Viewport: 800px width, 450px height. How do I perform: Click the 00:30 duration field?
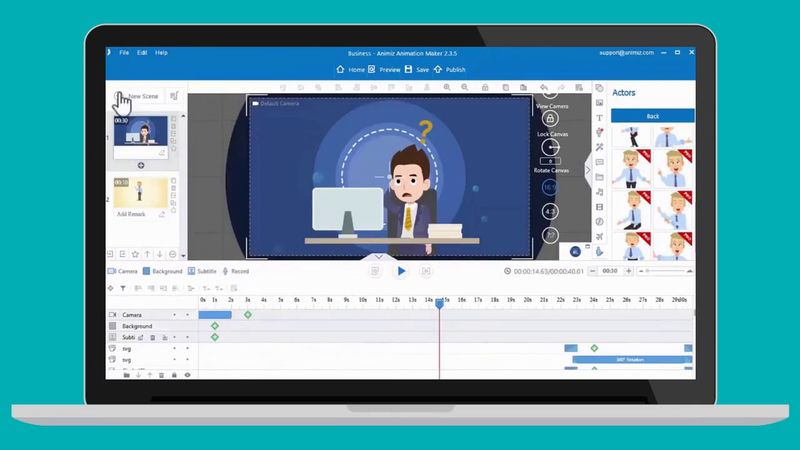coord(610,271)
